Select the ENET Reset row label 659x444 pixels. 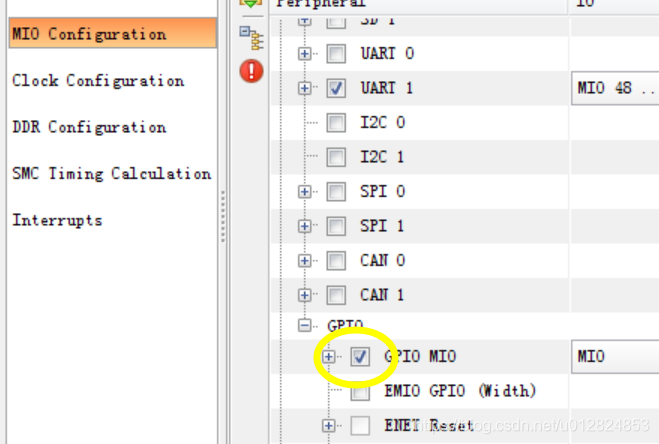click(x=429, y=426)
